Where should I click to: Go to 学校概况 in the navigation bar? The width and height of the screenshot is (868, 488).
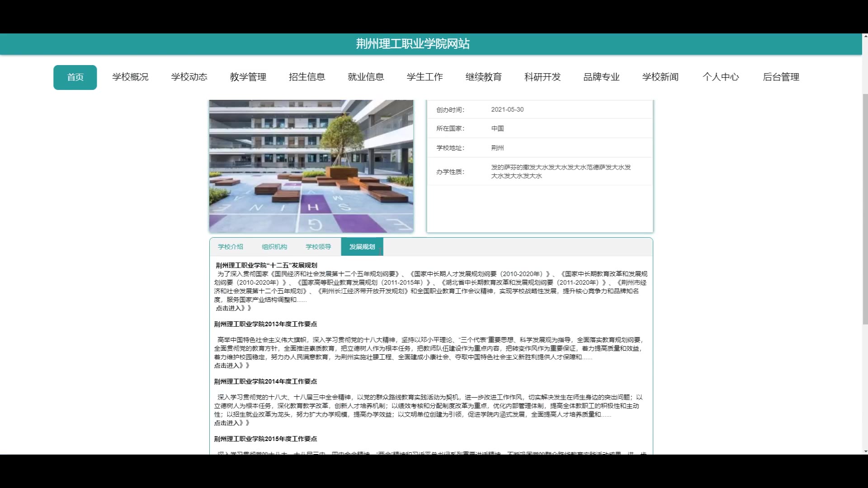click(130, 77)
